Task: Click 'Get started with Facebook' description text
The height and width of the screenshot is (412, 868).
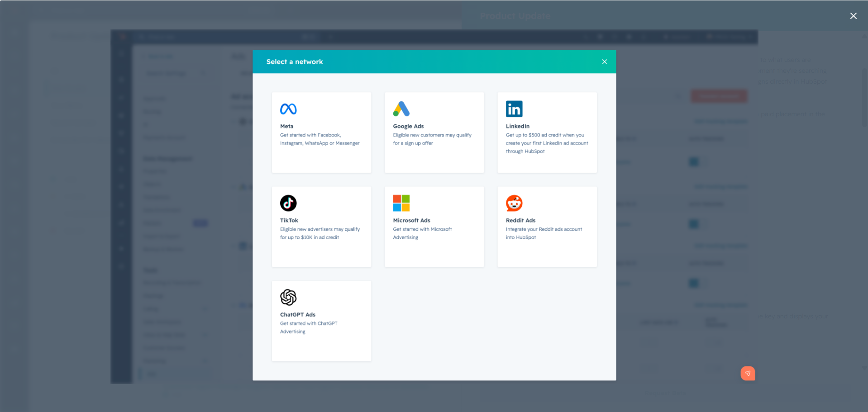Action: click(x=320, y=139)
